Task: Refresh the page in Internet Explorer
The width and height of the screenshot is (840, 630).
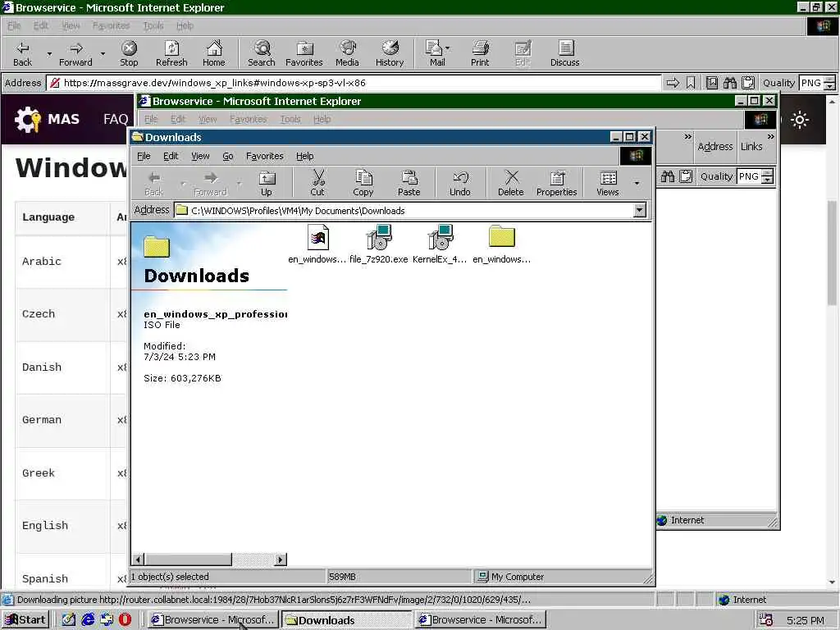Action: (x=171, y=53)
